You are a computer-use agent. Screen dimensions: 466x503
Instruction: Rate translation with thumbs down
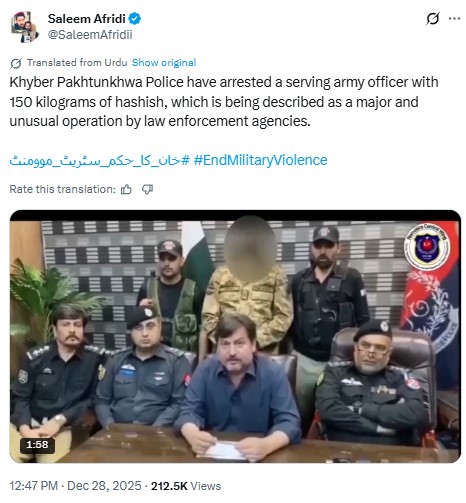tap(147, 190)
